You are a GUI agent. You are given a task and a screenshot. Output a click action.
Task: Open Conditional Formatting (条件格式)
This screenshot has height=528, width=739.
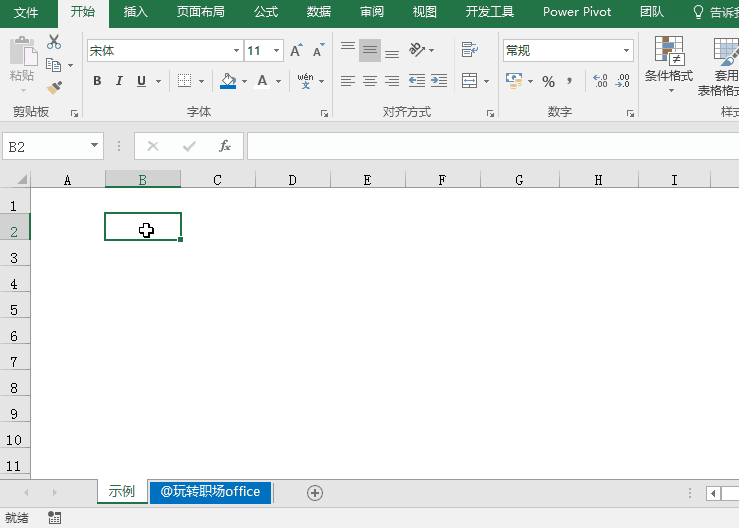click(x=668, y=62)
